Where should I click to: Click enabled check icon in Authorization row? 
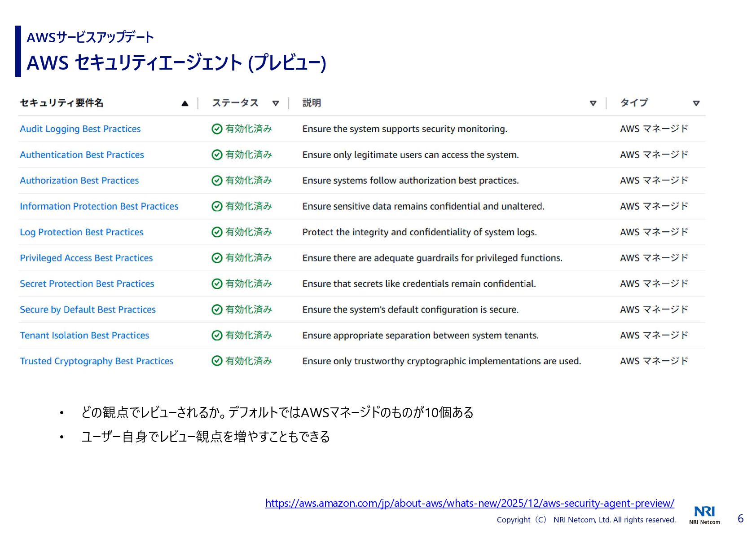coord(217,181)
